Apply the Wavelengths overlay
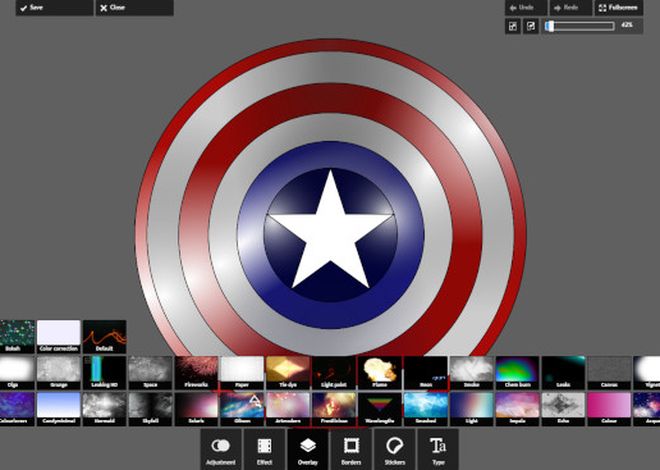 tap(380, 409)
